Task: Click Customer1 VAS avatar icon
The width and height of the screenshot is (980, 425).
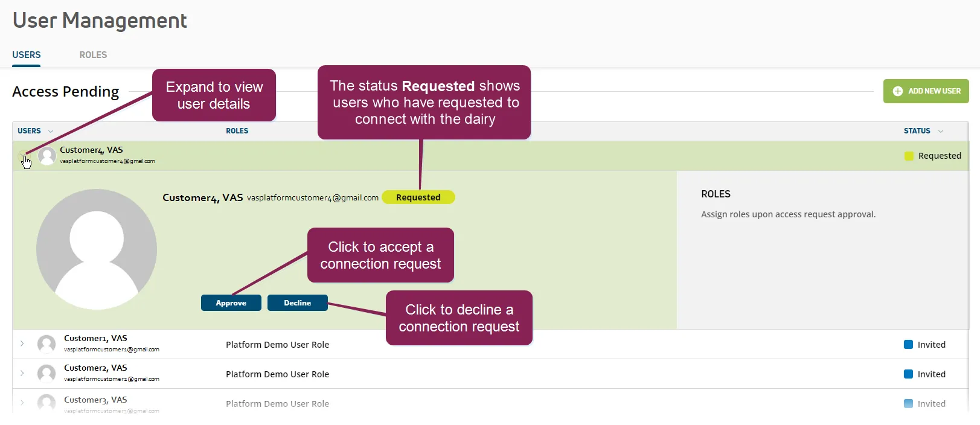Action: click(x=46, y=344)
